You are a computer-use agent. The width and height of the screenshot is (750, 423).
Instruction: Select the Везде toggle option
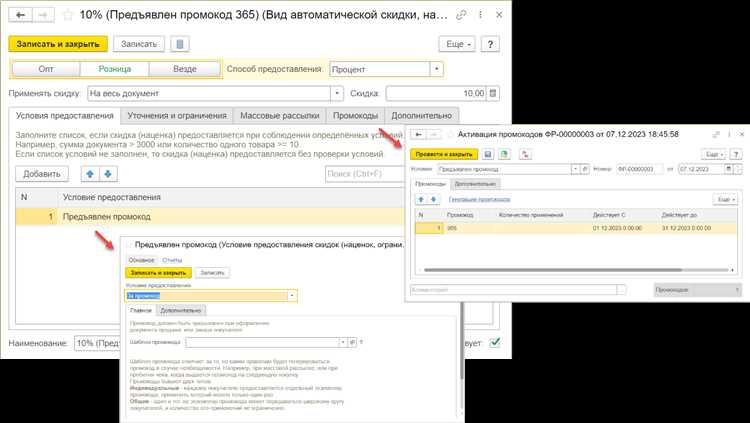pyautogui.click(x=184, y=69)
